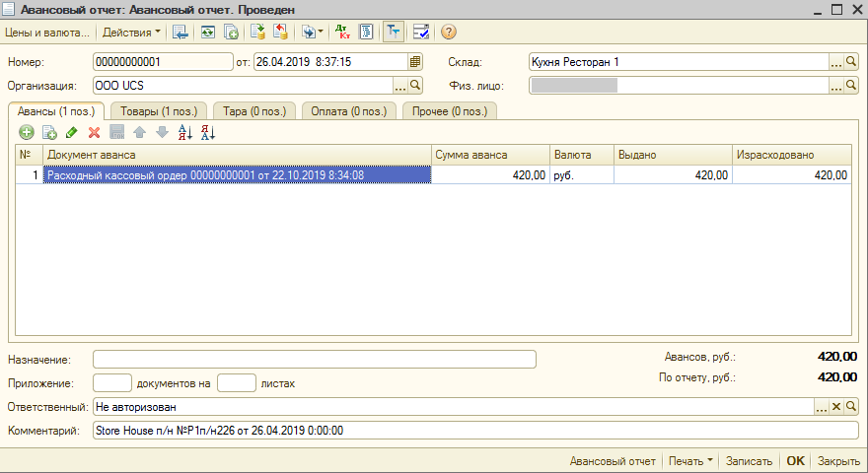The image size is (868, 473).
Task: Move the row up with the arrow
Action: click(x=139, y=132)
